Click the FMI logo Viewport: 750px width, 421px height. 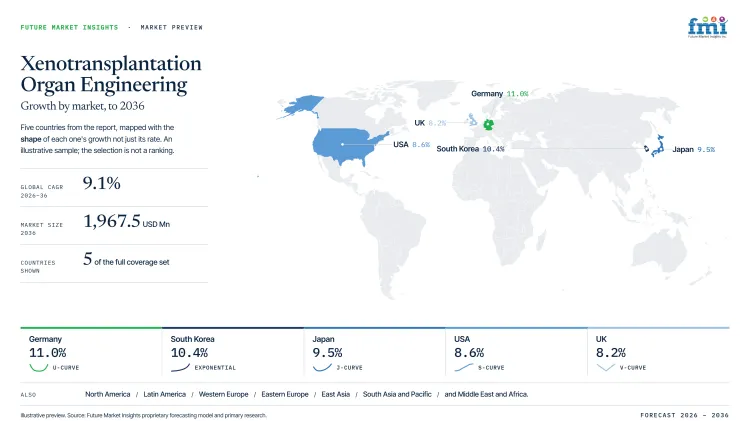tap(707, 27)
